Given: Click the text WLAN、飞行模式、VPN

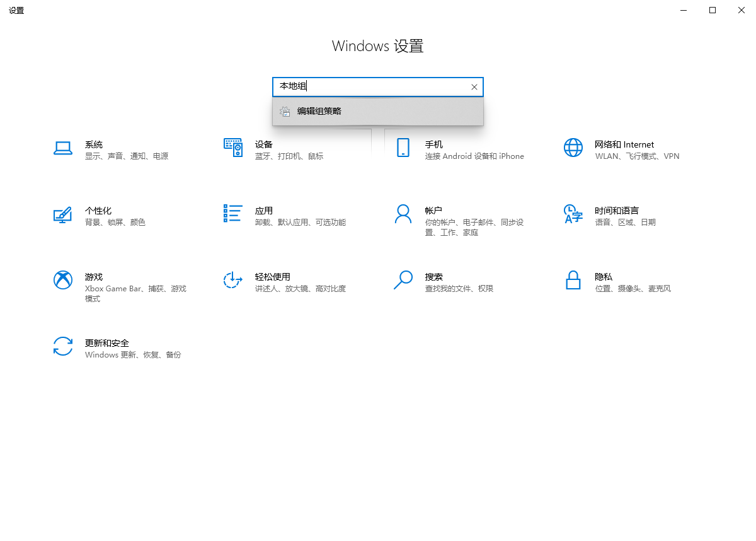Looking at the screenshot, I should (x=638, y=156).
